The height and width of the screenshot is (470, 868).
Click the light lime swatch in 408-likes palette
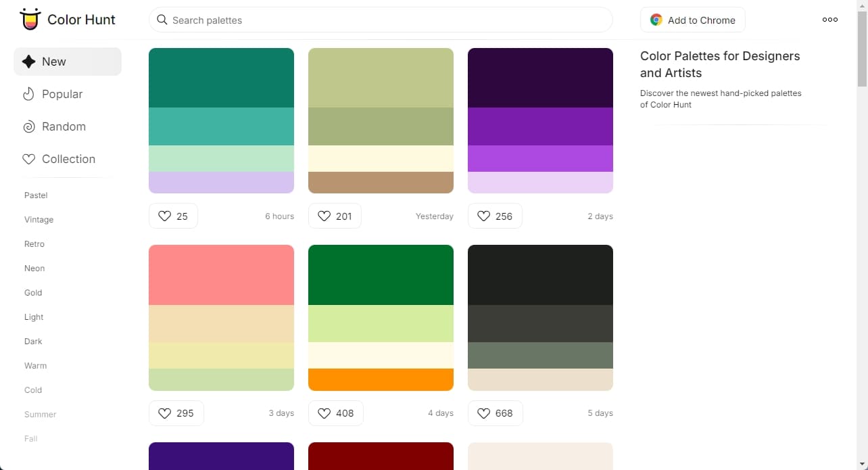pyautogui.click(x=381, y=323)
